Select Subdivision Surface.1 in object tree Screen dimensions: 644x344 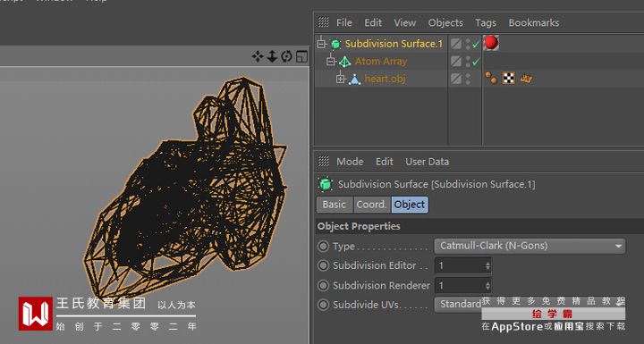pos(394,44)
